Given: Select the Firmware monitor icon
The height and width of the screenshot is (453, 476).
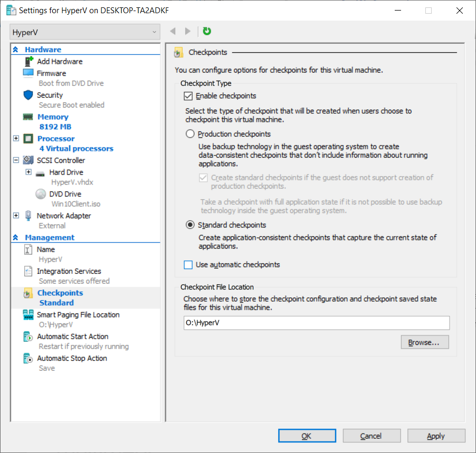Looking at the screenshot, I should [28, 73].
